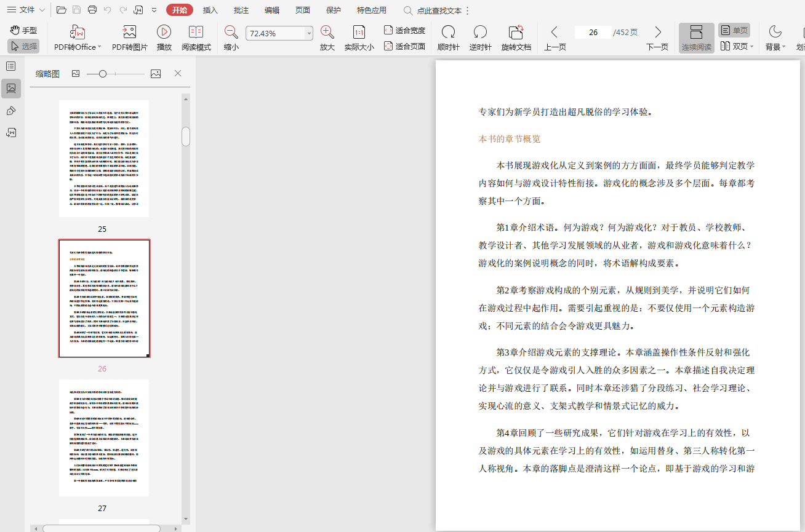The height and width of the screenshot is (532, 805).
Task: Enter 阅读模式 reading mode
Action: pos(196,33)
